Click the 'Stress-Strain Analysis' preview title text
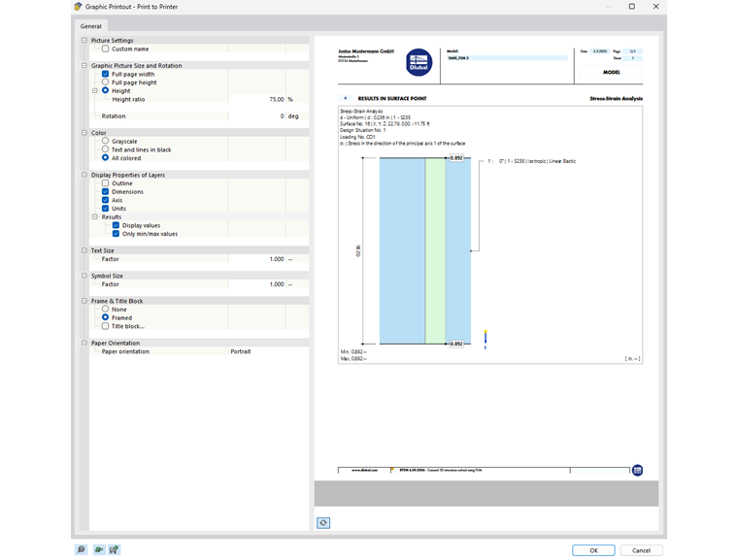The width and height of the screenshot is (738, 560). pyautogui.click(x=616, y=98)
